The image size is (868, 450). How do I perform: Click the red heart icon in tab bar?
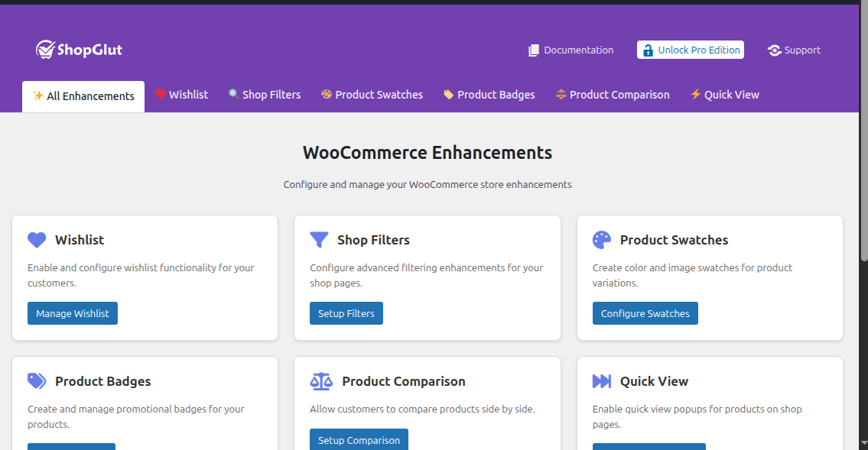pos(161,94)
